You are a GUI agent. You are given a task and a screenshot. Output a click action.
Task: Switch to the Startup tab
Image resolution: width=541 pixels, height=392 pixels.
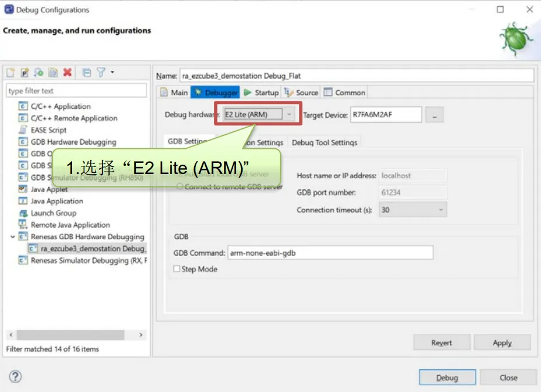(x=261, y=93)
